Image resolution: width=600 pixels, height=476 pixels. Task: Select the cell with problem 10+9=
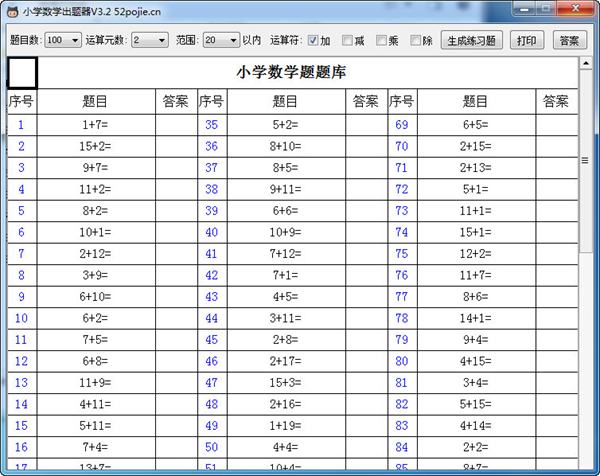point(286,232)
